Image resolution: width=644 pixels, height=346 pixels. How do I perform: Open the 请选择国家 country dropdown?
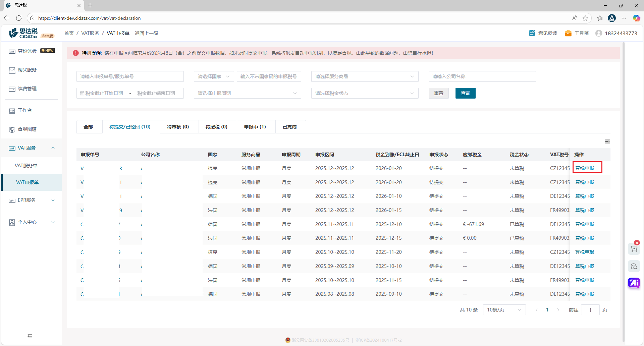(x=214, y=76)
